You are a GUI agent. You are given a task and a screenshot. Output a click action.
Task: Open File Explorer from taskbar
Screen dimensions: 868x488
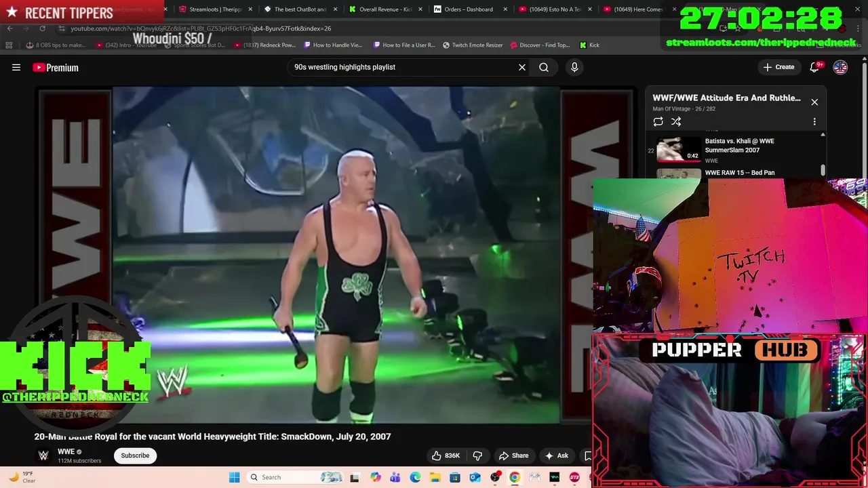(x=435, y=477)
